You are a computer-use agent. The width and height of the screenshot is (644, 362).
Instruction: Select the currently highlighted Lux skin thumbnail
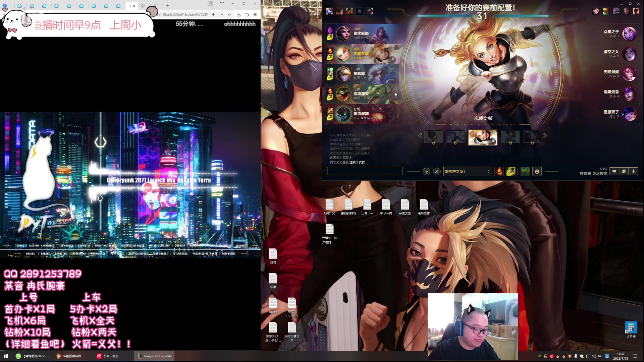click(483, 137)
